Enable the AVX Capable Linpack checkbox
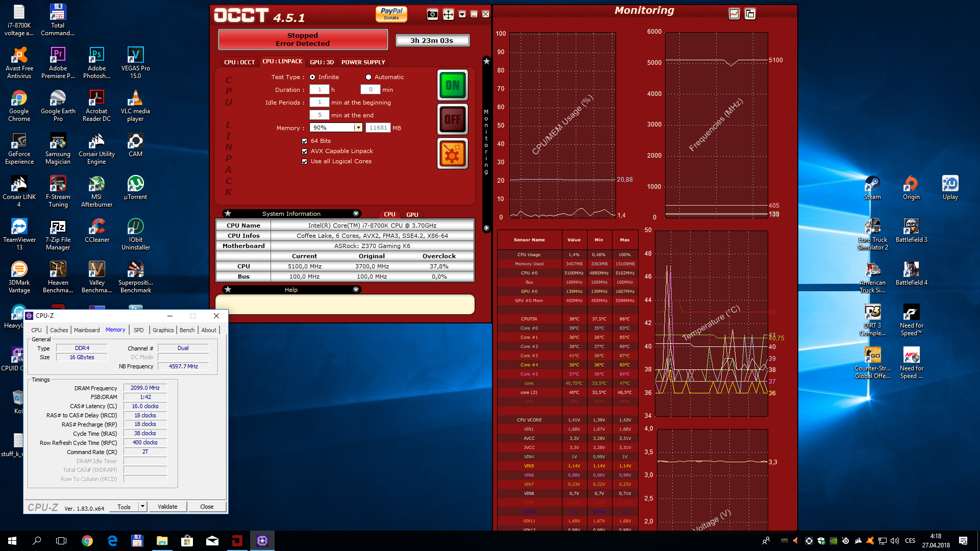The image size is (980, 551). (x=305, y=151)
